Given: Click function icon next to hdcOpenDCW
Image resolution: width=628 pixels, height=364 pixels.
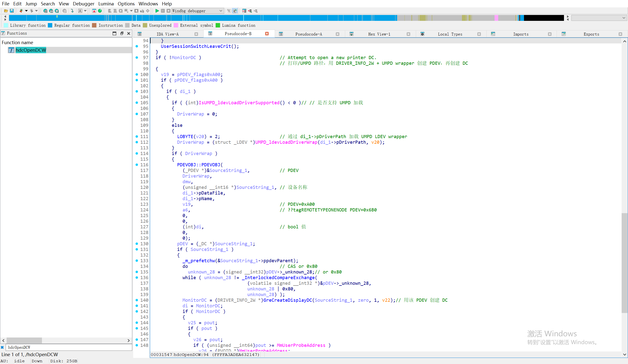Looking at the screenshot, I should 11,50.
